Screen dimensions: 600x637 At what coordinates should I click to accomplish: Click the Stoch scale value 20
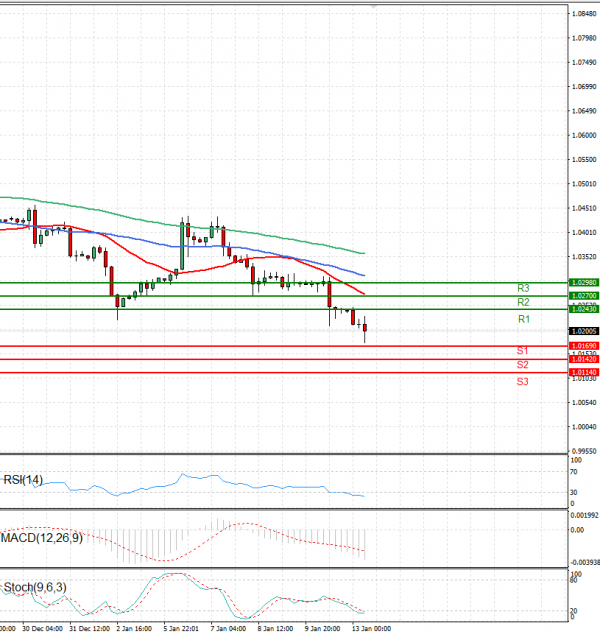574,611
